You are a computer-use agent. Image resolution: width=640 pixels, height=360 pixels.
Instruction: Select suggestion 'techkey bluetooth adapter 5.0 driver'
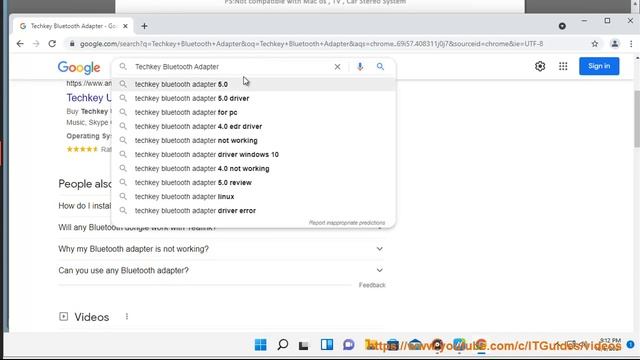tap(253, 98)
